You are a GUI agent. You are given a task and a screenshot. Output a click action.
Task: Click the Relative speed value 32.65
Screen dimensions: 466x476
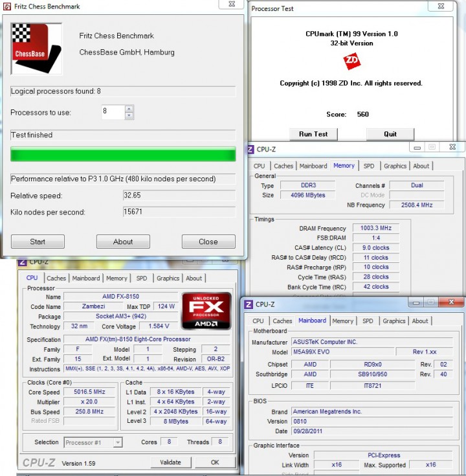(179, 195)
